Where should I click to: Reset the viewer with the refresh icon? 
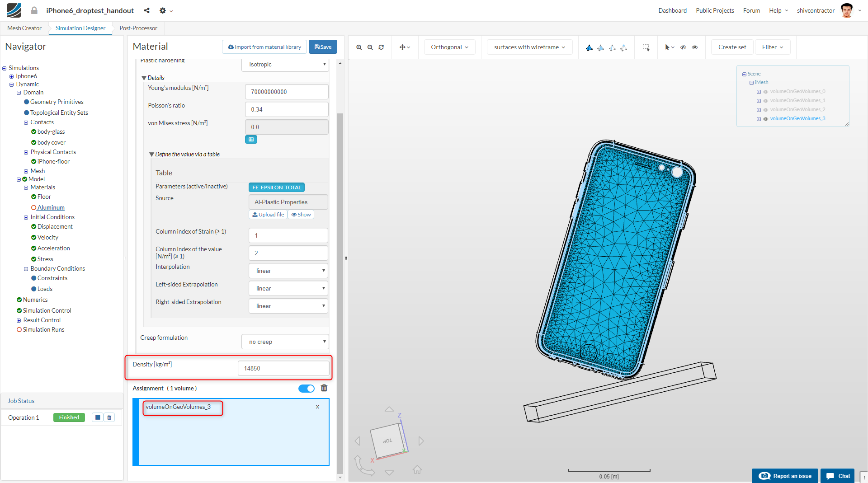pyautogui.click(x=381, y=47)
